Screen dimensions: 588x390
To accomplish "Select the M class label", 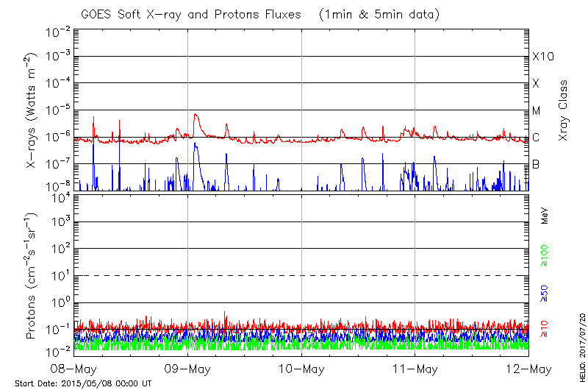I will point(537,110).
